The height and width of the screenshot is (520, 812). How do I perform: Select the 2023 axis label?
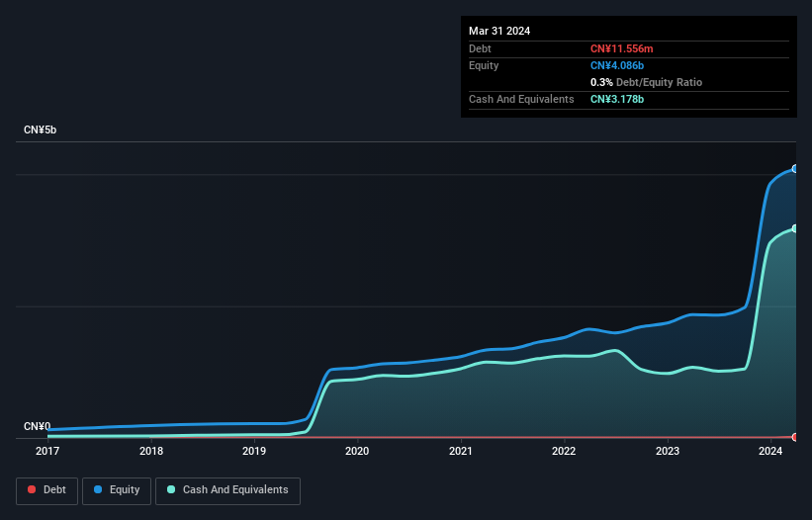coord(668,451)
